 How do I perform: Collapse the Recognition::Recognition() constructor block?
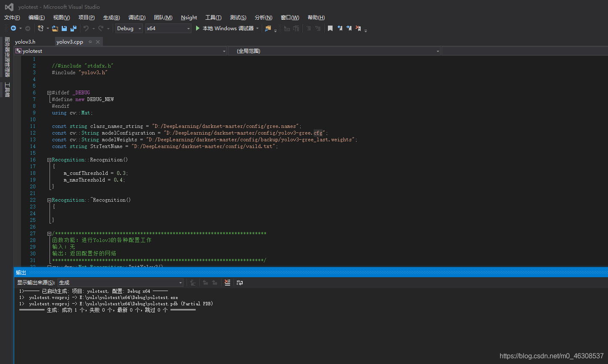49,160
